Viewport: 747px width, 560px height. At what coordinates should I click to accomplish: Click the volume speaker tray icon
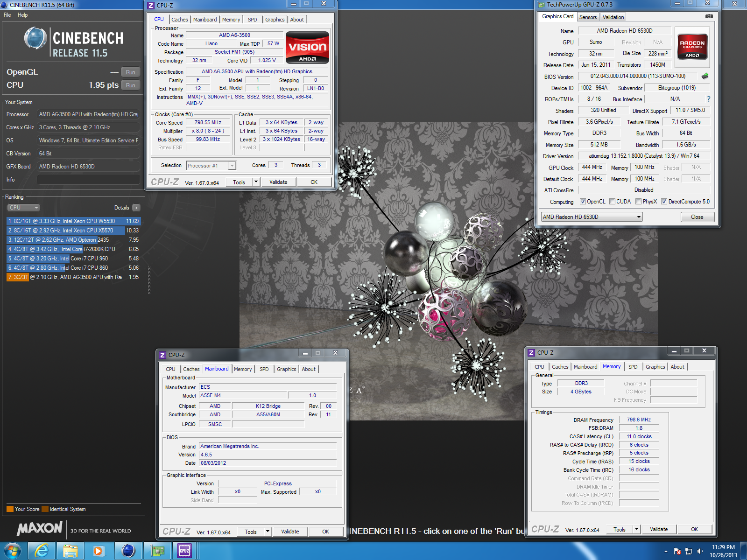tap(700, 551)
